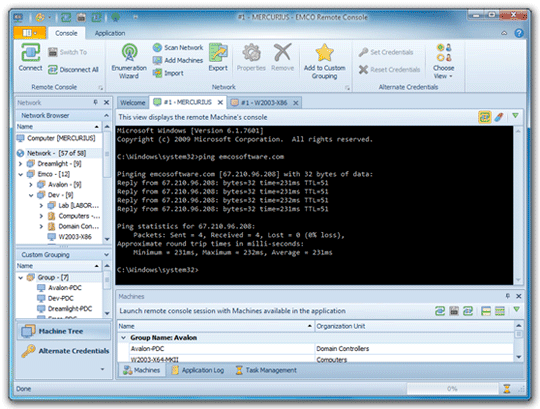Collapse the Network Browser section

[x=106, y=115]
